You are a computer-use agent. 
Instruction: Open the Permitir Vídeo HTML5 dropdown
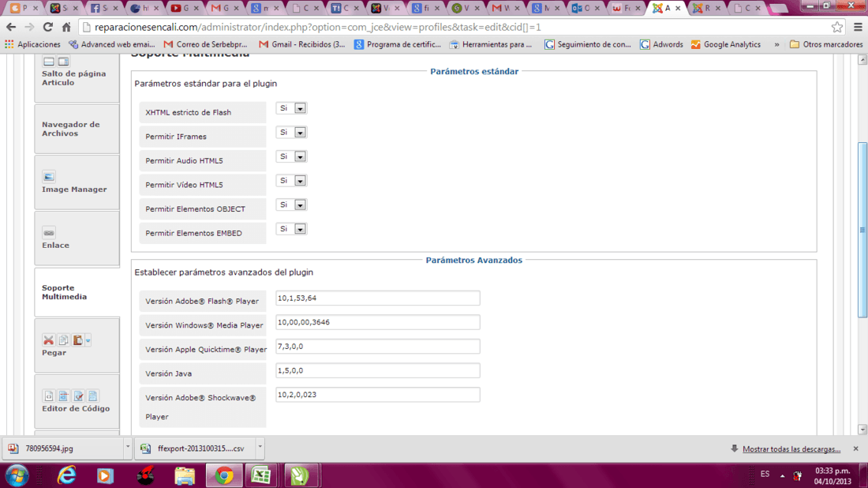(291, 181)
